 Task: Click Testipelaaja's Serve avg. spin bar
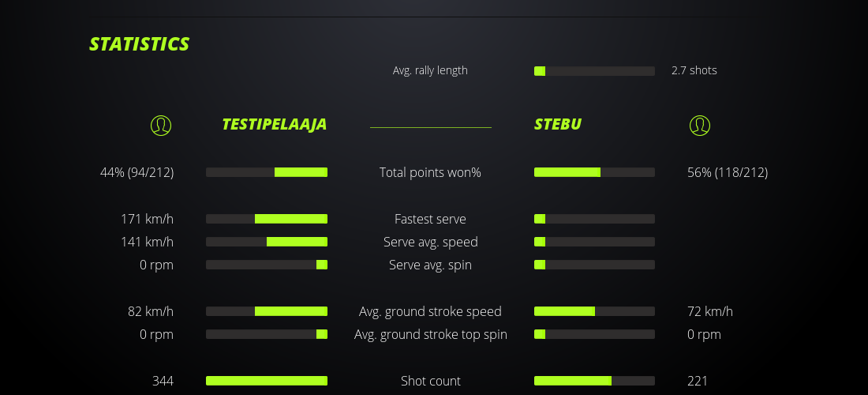pos(267,265)
